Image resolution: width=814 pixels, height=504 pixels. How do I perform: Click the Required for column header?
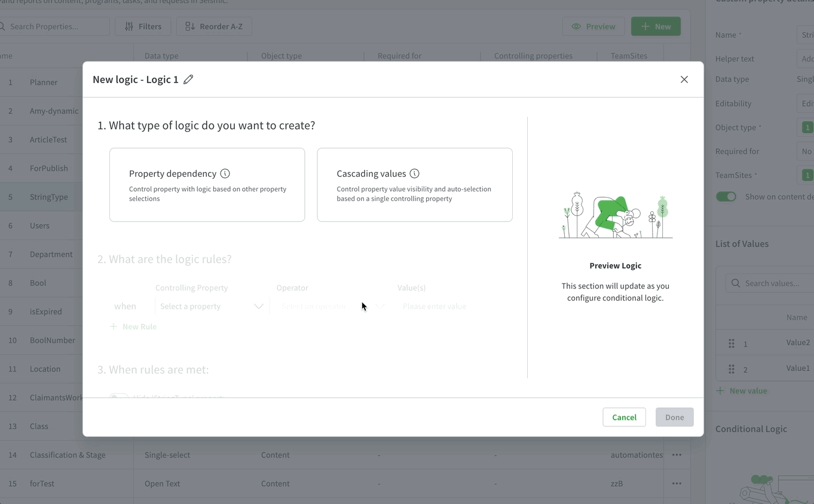tap(399, 56)
